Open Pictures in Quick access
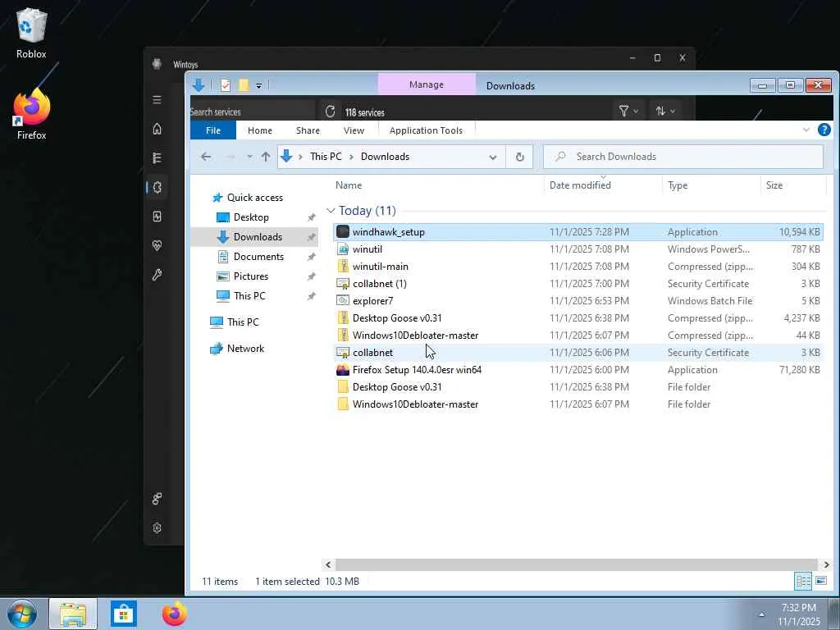This screenshot has height=630, width=840. tap(251, 276)
